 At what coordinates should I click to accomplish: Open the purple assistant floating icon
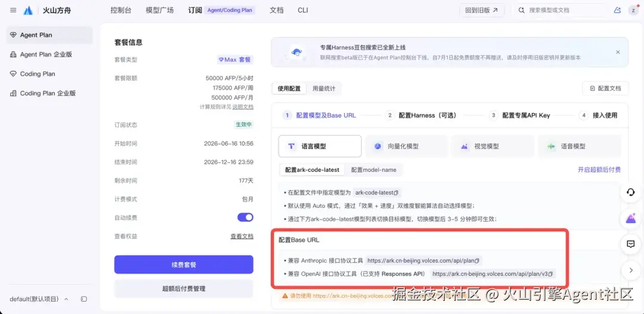[x=630, y=218]
